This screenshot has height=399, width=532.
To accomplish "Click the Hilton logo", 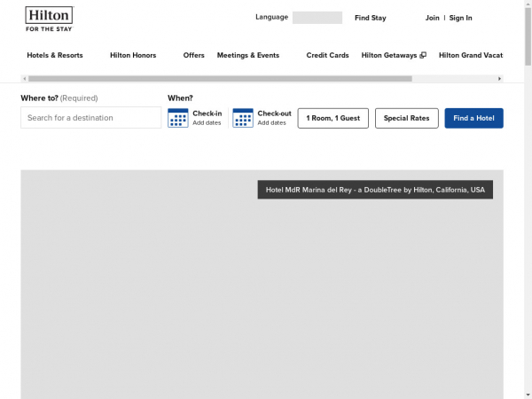I will click(x=49, y=19).
